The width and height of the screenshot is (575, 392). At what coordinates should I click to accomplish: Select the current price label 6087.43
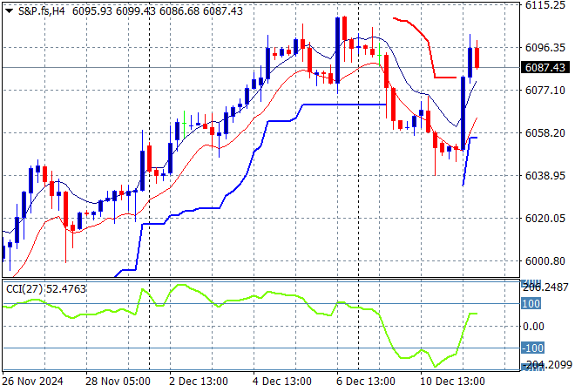[x=545, y=67]
